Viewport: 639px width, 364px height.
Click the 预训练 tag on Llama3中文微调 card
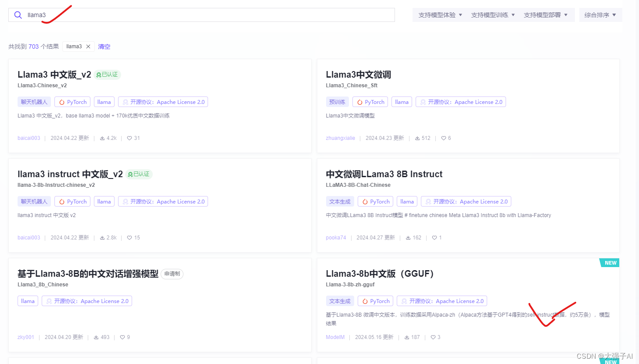pyautogui.click(x=337, y=102)
